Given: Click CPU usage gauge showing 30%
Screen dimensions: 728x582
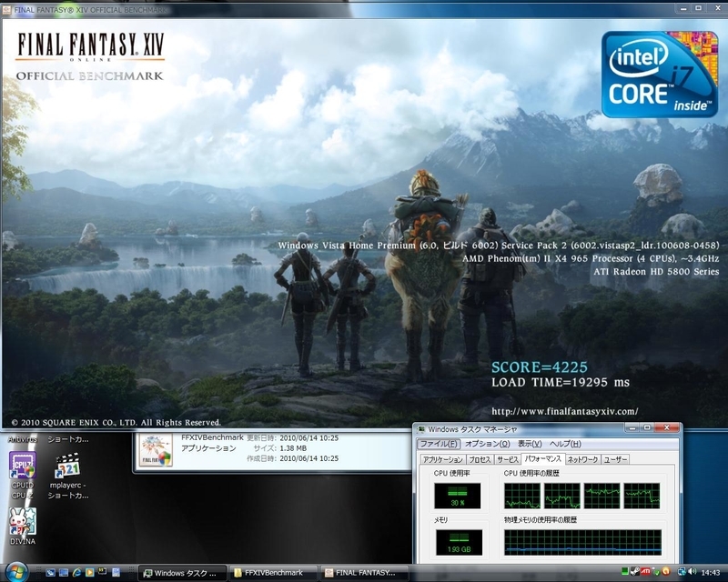Looking at the screenshot, I should pos(458,497).
